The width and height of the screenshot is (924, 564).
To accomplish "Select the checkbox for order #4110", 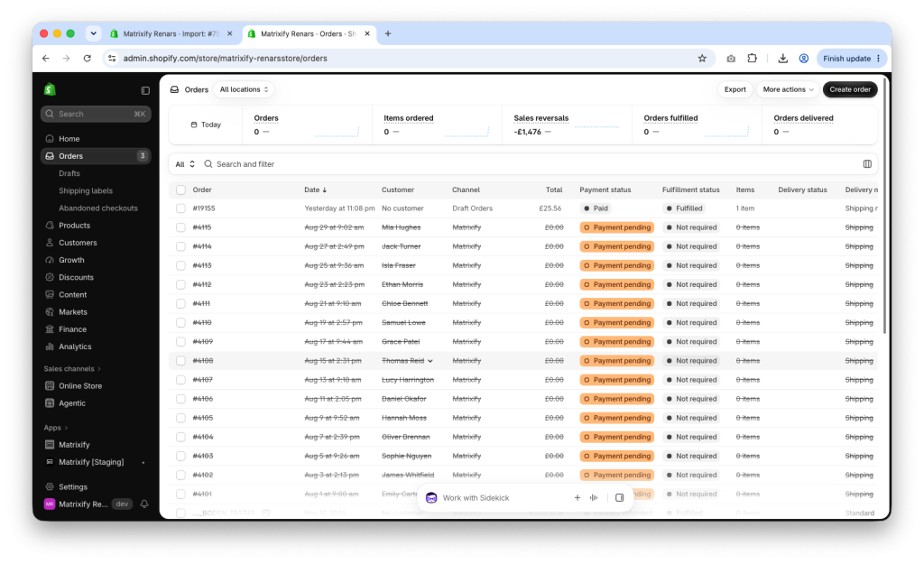I will (x=180, y=323).
